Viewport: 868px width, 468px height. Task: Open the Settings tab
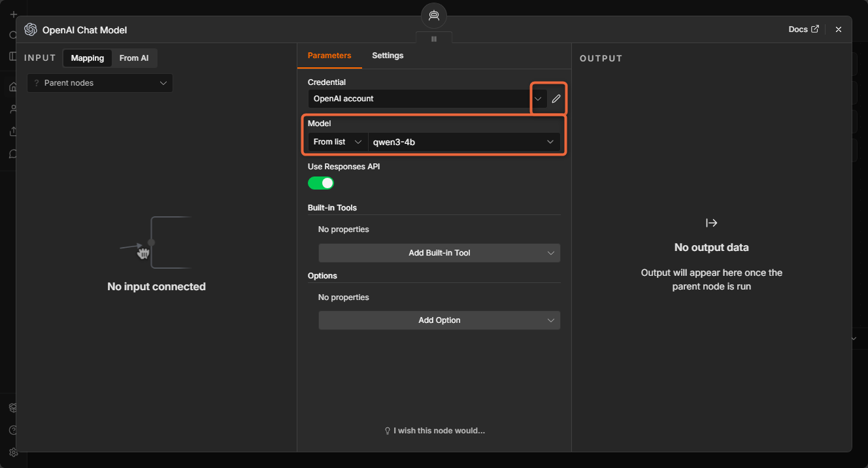click(x=388, y=56)
